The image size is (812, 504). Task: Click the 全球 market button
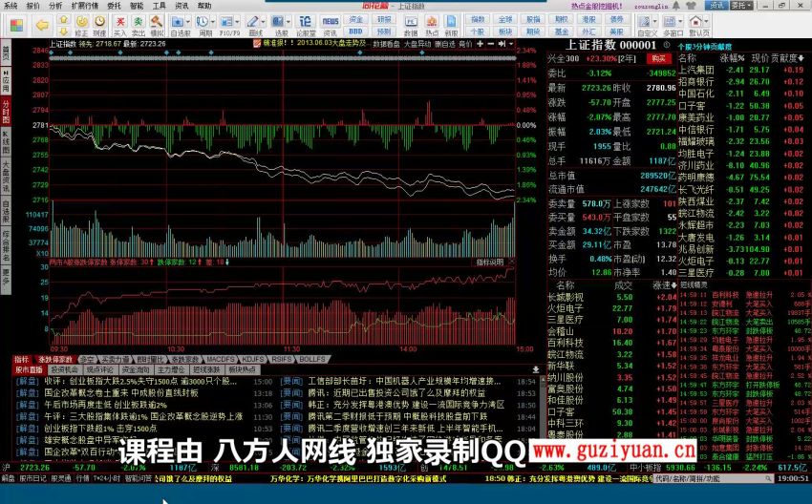point(505,20)
